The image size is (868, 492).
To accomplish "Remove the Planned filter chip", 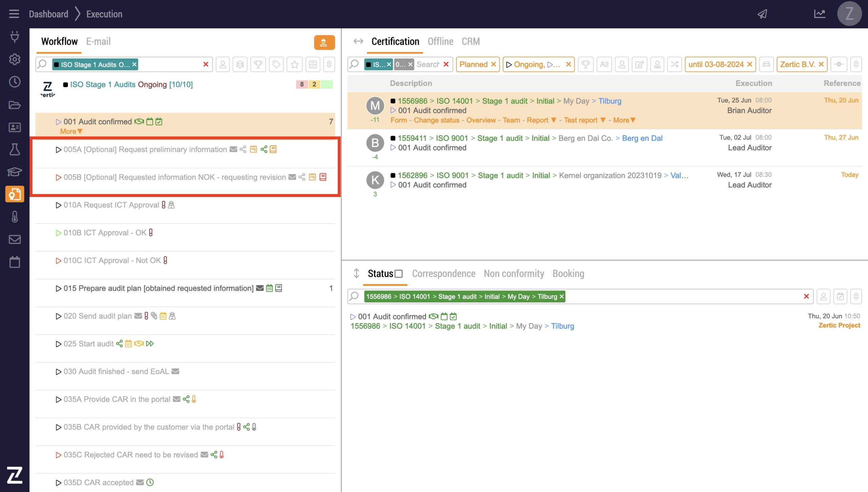I will (494, 64).
